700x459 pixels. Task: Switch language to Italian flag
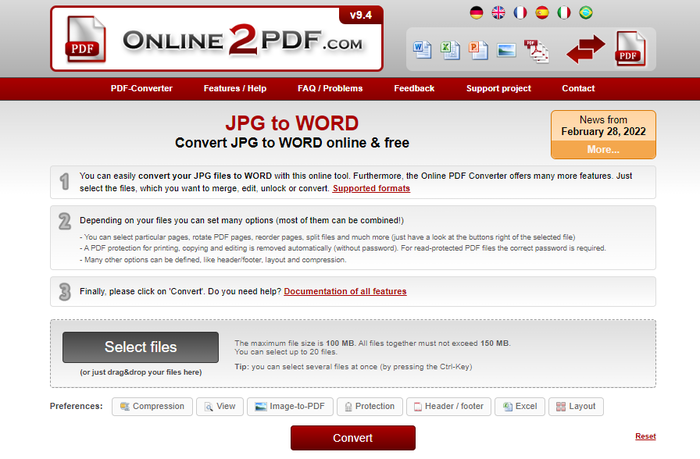(564, 13)
